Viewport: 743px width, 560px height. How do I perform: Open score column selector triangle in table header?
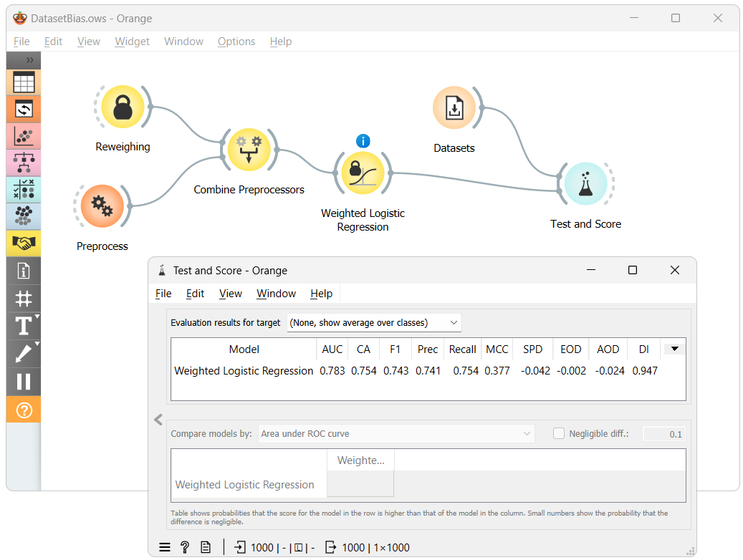(675, 349)
